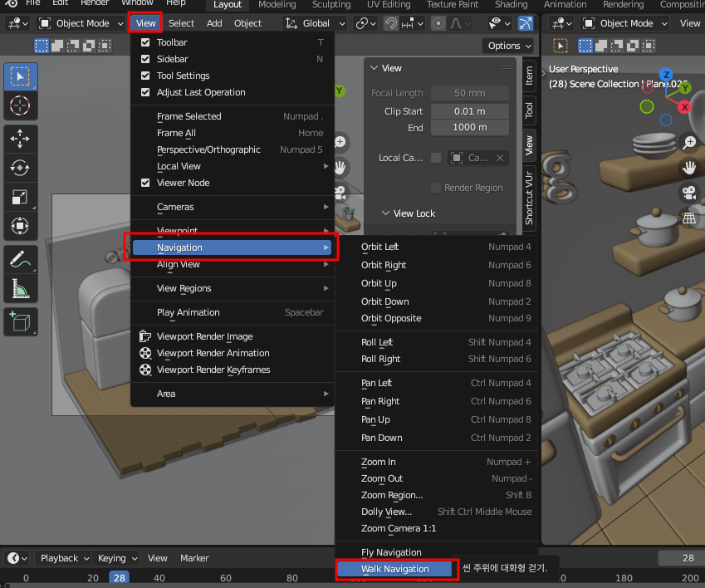Screen dimensions: 705x588
Task: Open Global transform orientation dropdown
Action: pos(315,23)
